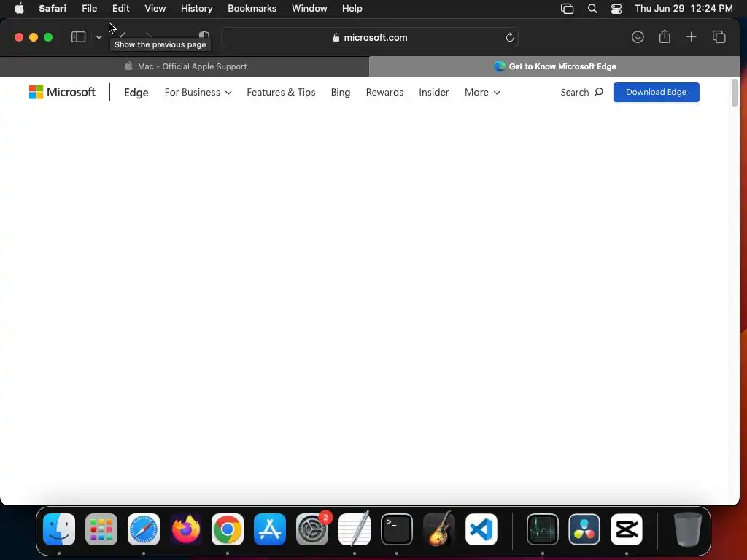This screenshot has width=747, height=560.
Task: Click the page vertical scrollbar
Action: pyautogui.click(x=734, y=93)
